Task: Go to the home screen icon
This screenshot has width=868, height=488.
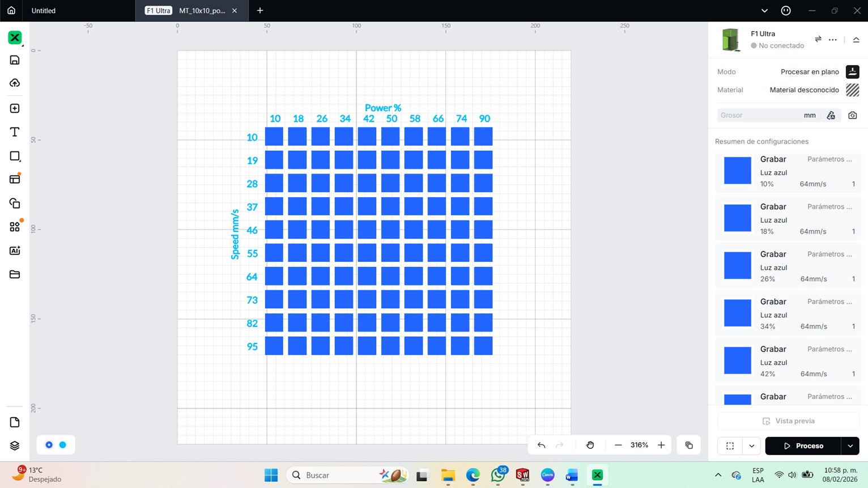Action: 11,10
